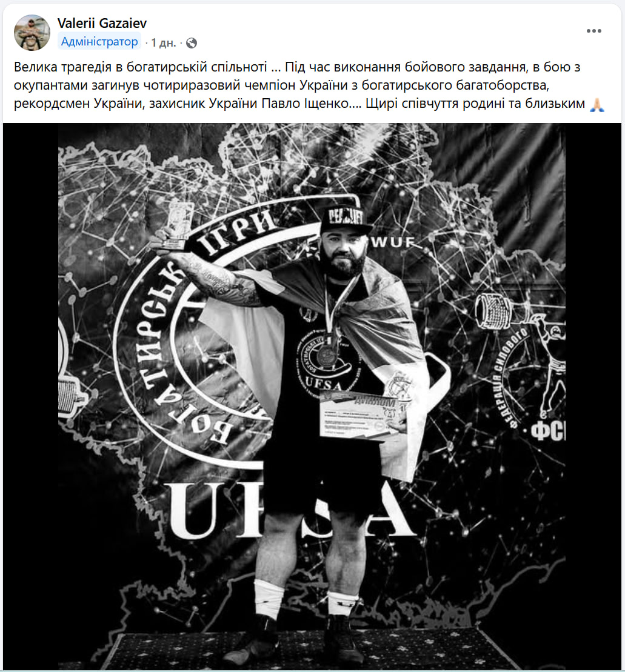Image resolution: width=625 pixels, height=672 pixels.
Task: Click the man's cap in the photo
Action: [x=345, y=220]
